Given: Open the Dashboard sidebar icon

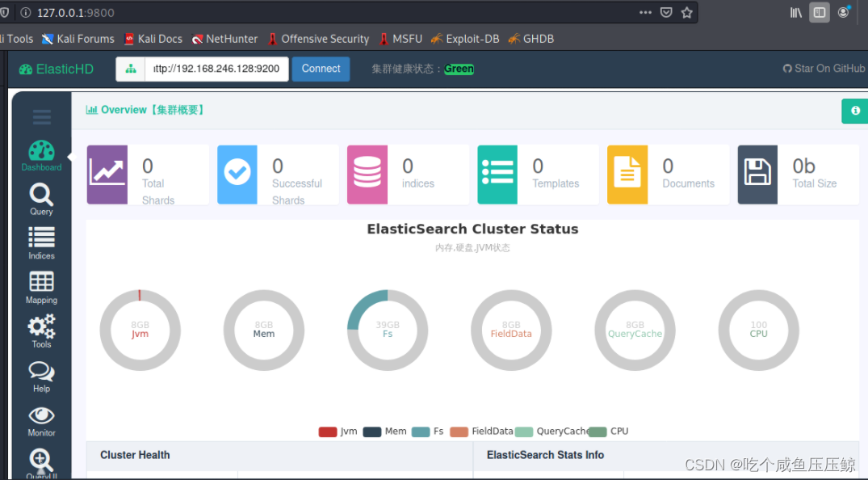Looking at the screenshot, I should [41, 155].
